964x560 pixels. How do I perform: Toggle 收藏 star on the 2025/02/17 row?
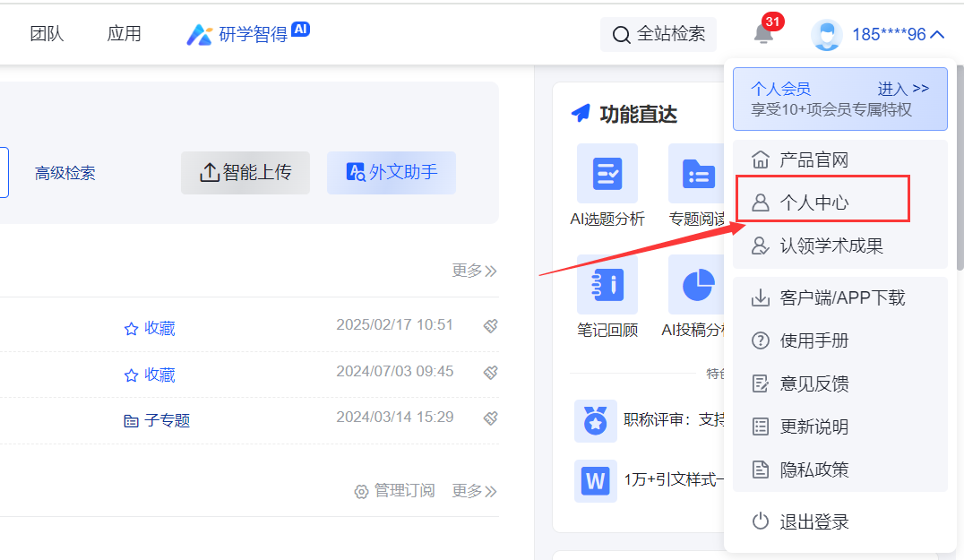[150, 329]
